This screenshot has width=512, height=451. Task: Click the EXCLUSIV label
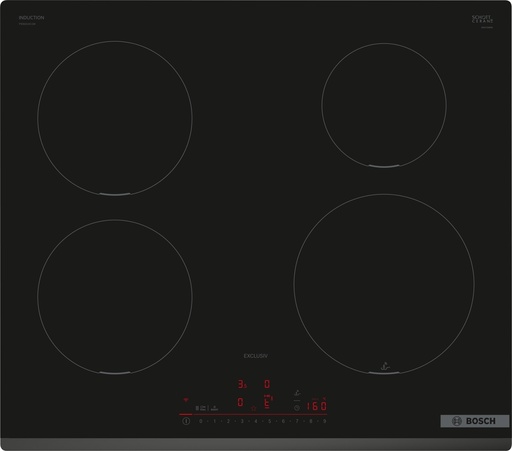[256, 356]
